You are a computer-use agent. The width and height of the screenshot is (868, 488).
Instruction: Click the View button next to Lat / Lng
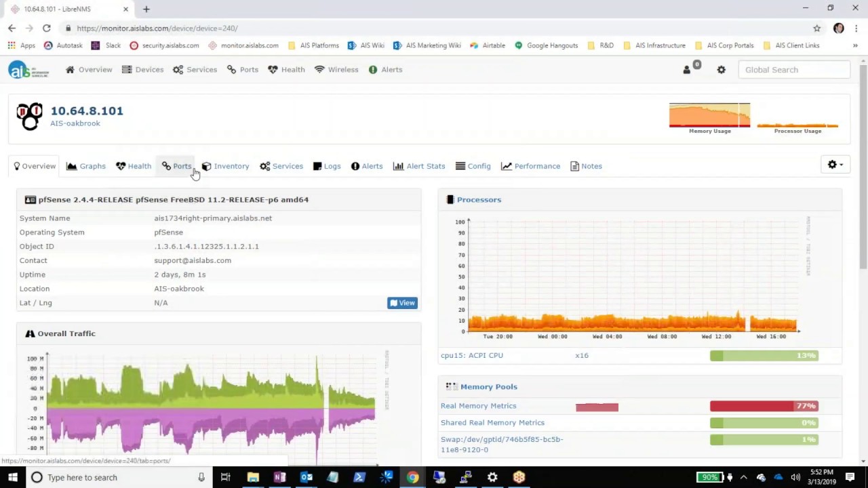tap(402, 302)
